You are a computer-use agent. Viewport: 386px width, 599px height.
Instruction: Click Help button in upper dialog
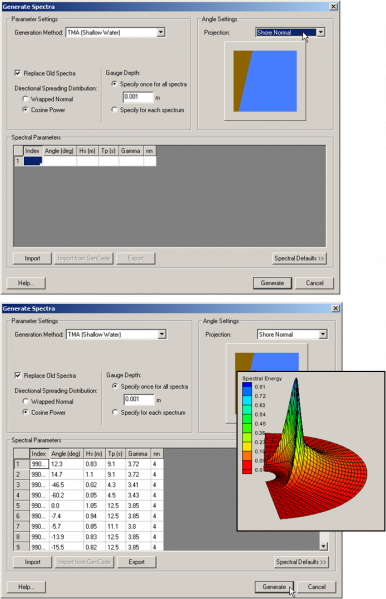click(26, 283)
